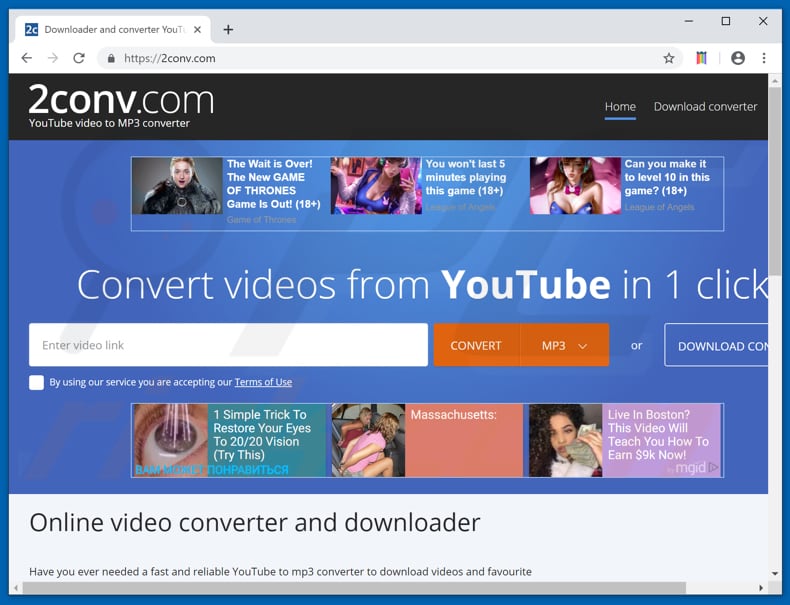Screen dimensions: 790x605
Task: Go back with the browser back arrow
Action: 27,58
